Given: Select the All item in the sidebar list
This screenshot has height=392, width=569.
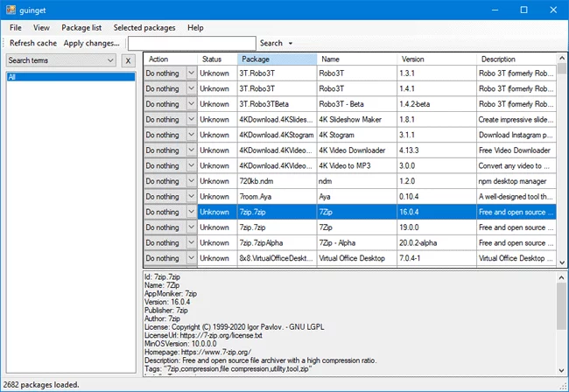Looking at the screenshot, I should [x=71, y=76].
